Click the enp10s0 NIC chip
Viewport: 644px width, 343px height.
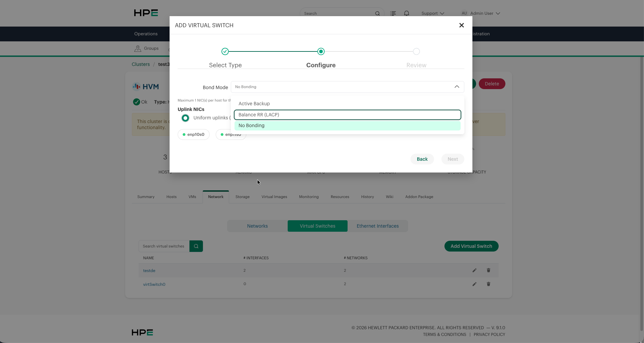193,135
